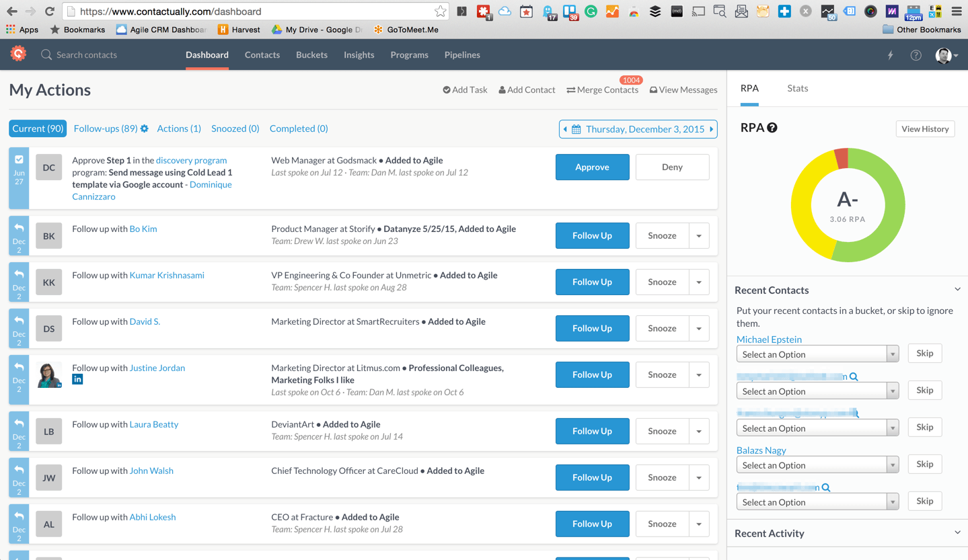The width and height of the screenshot is (968, 560).
Task: Click Add Task
Action: click(465, 90)
